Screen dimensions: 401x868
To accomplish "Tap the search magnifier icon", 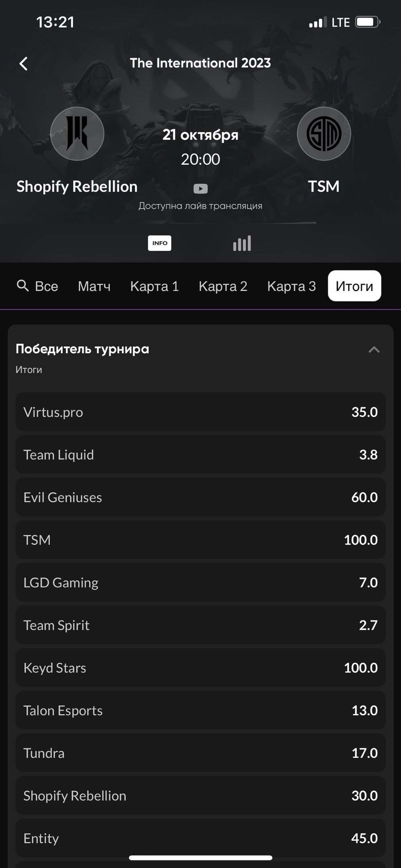I will click(x=23, y=286).
